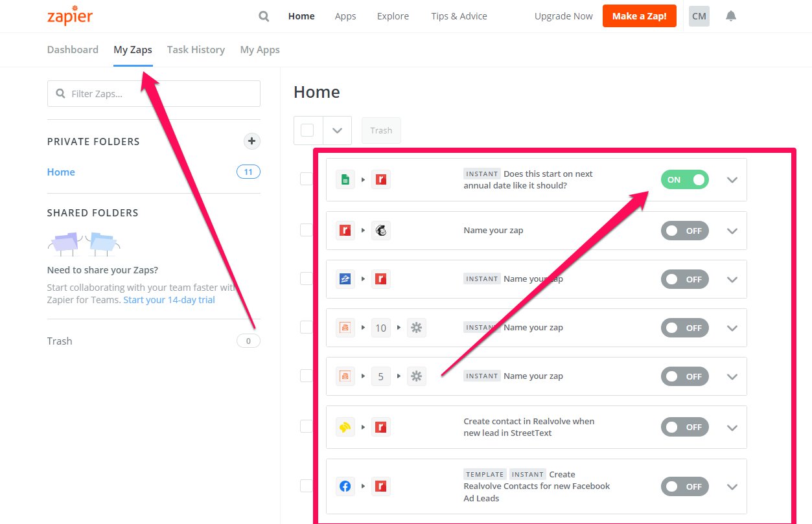Expand options chevron for the 10-step zap
Screen dimensions: 812x524
coord(732,328)
